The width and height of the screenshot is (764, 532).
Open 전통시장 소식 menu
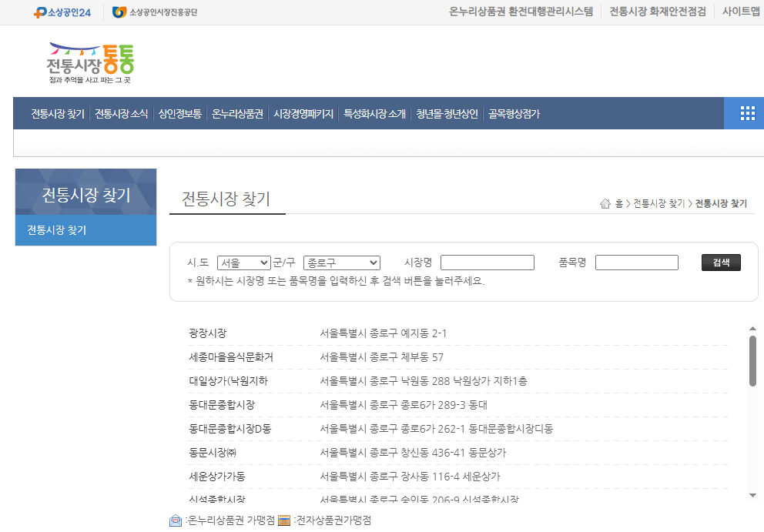[x=122, y=113]
